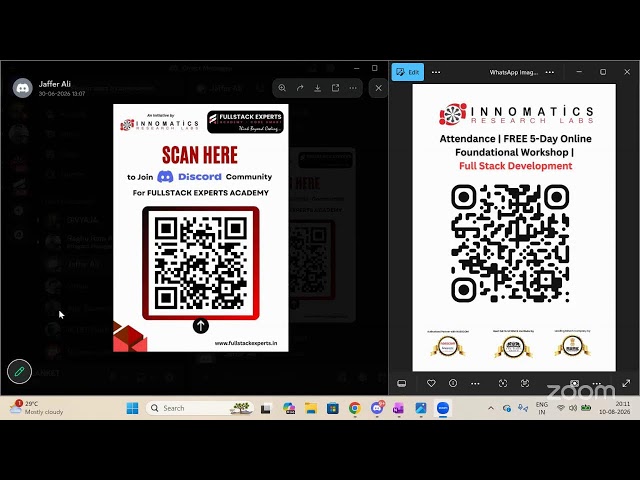The height and width of the screenshot is (480, 640).
Task: Open image in browser from Discord viewer
Action: [336, 88]
